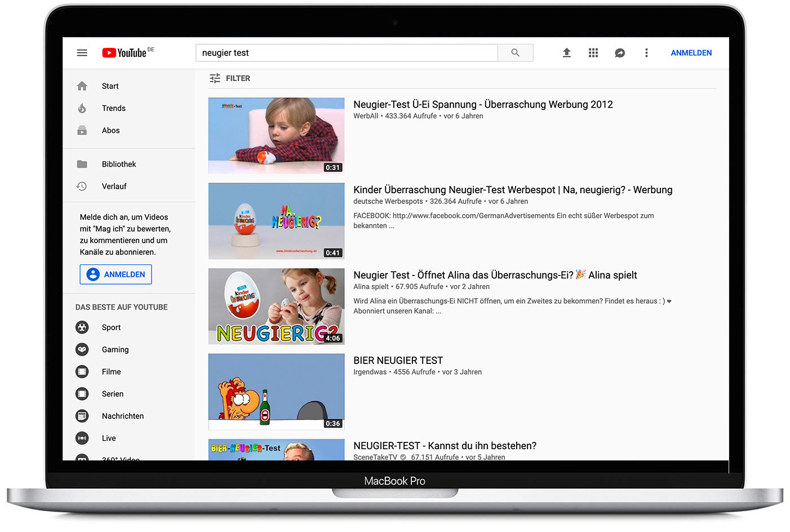Open the Alina spielt video thumbnail
Image resolution: width=790 pixels, height=532 pixels.
tap(276, 307)
